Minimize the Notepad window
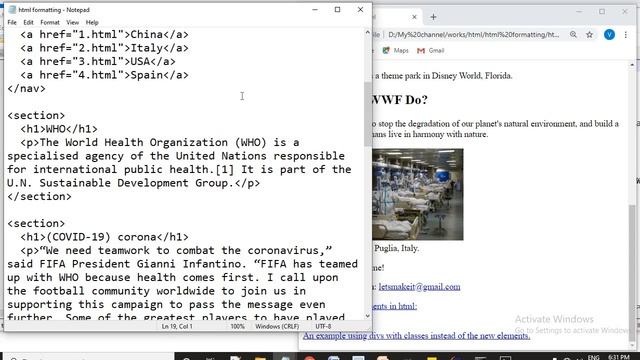640x360 pixels. (315, 9)
